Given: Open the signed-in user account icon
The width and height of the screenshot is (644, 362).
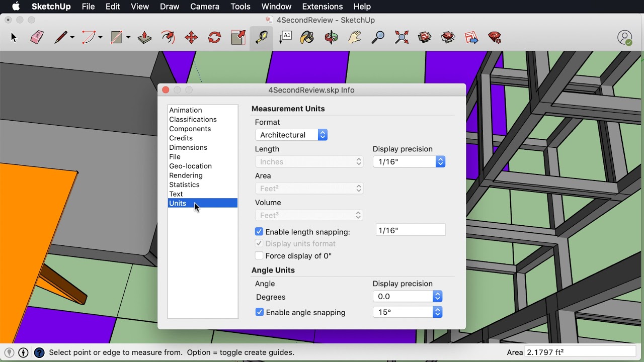Looking at the screenshot, I should point(625,38).
